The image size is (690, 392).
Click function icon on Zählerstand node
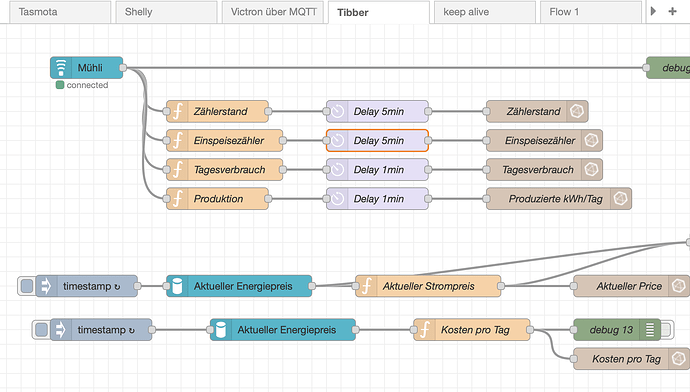pyautogui.click(x=177, y=111)
